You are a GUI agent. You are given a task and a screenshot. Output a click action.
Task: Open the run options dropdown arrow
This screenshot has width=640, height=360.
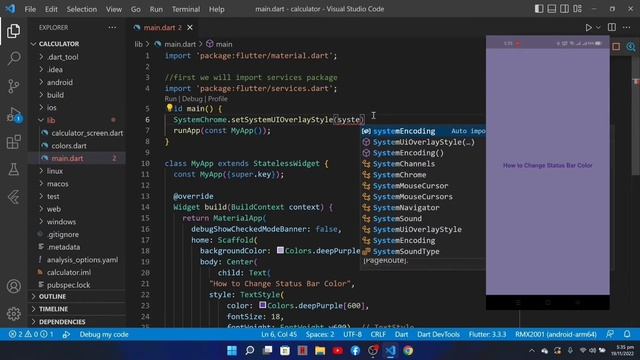coord(598,27)
